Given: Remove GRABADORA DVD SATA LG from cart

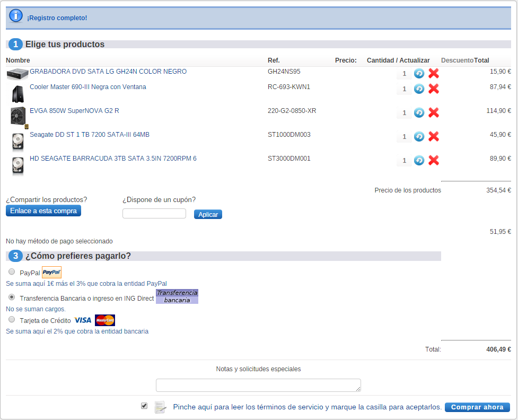Looking at the screenshot, I should point(433,73).
